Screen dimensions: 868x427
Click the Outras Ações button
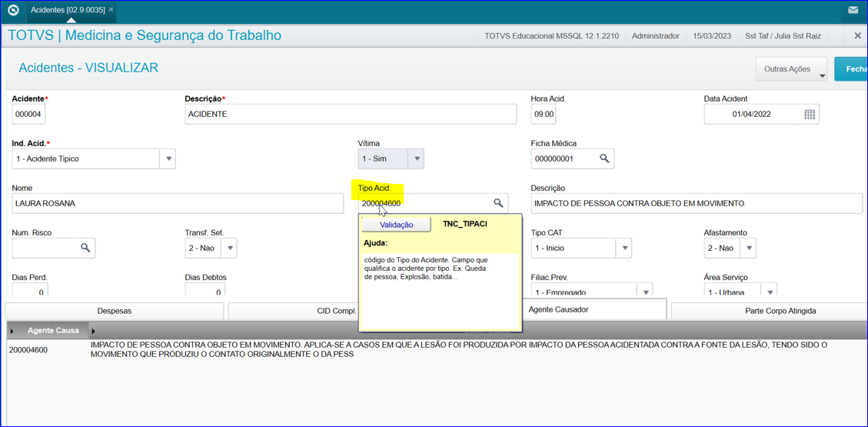click(x=790, y=69)
